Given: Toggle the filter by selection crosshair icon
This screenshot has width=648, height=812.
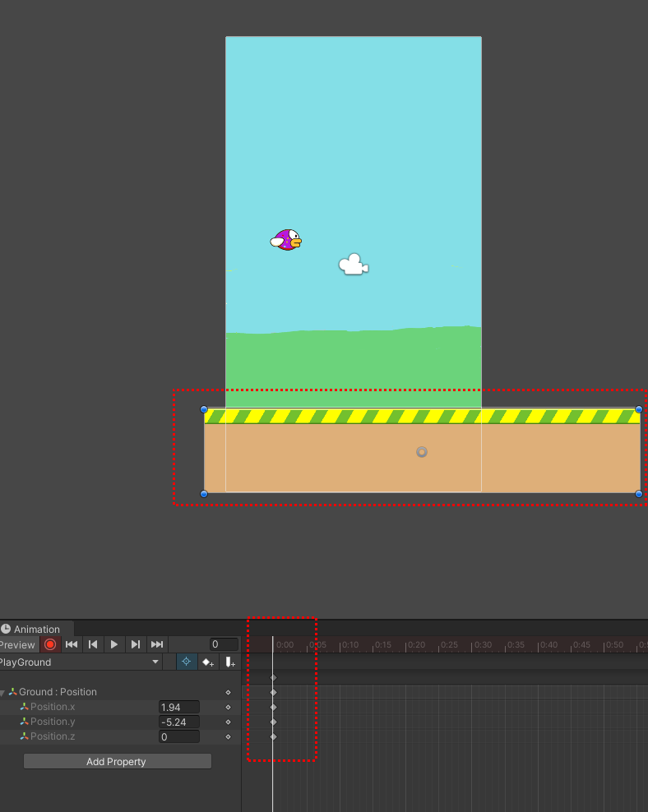Looking at the screenshot, I should pos(187,662).
